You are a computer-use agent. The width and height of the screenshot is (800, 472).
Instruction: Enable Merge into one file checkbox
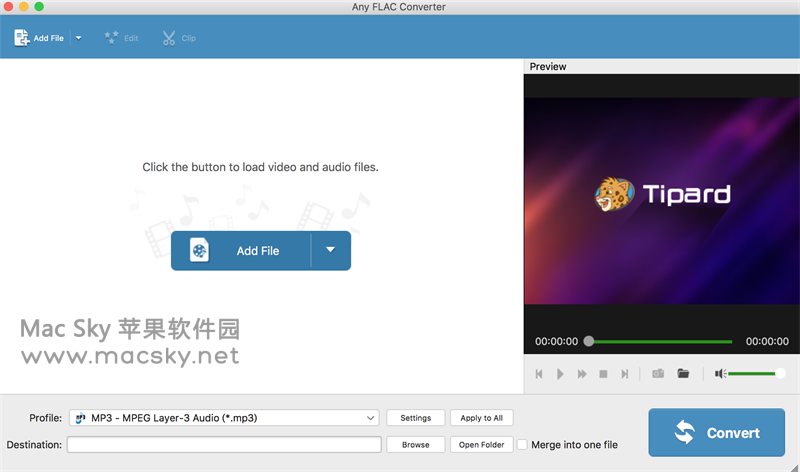(522, 444)
